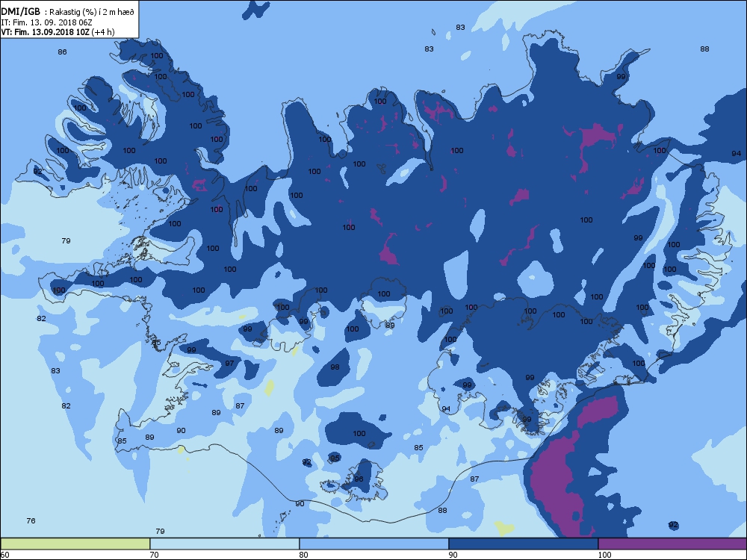Click the humidity value "95" on the map
The width and height of the screenshot is (747, 560).
pyautogui.click(x=335, y=458)
